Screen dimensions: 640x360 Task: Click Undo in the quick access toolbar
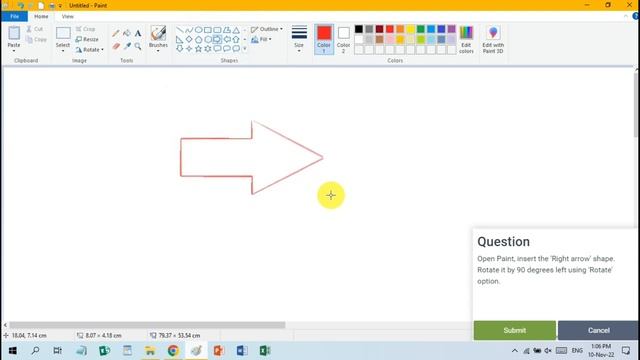21,5
